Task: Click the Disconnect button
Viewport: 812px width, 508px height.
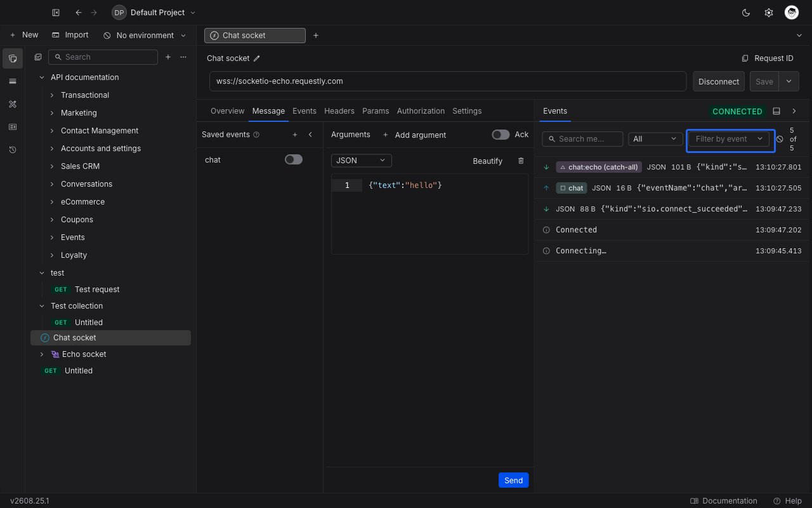Action: [719, 81]
